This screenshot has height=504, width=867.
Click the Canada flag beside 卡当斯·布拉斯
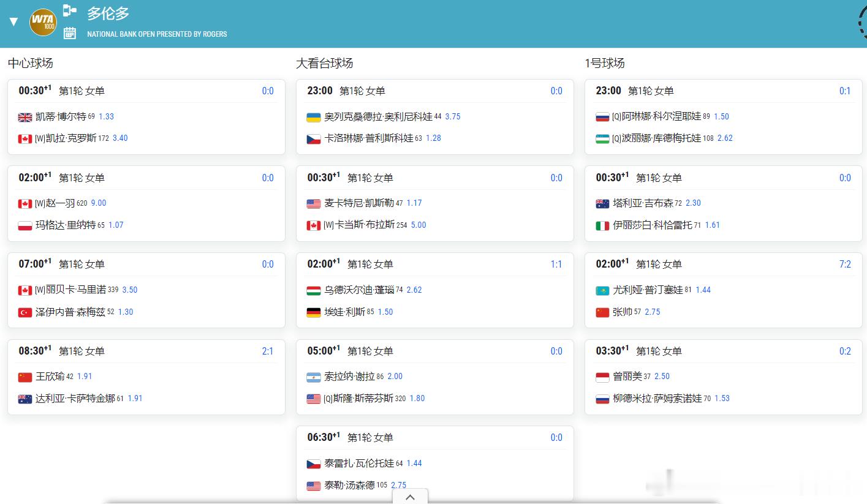pos(314,225)
